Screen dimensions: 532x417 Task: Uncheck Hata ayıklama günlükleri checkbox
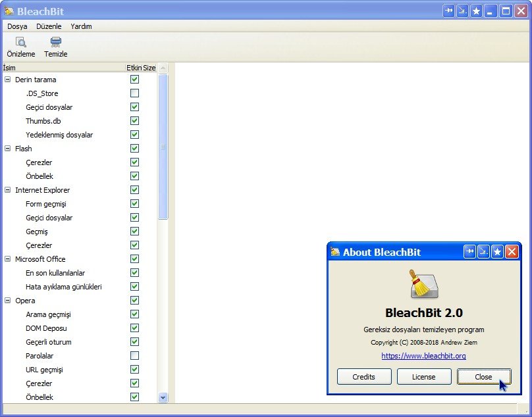tap(135, 287)
